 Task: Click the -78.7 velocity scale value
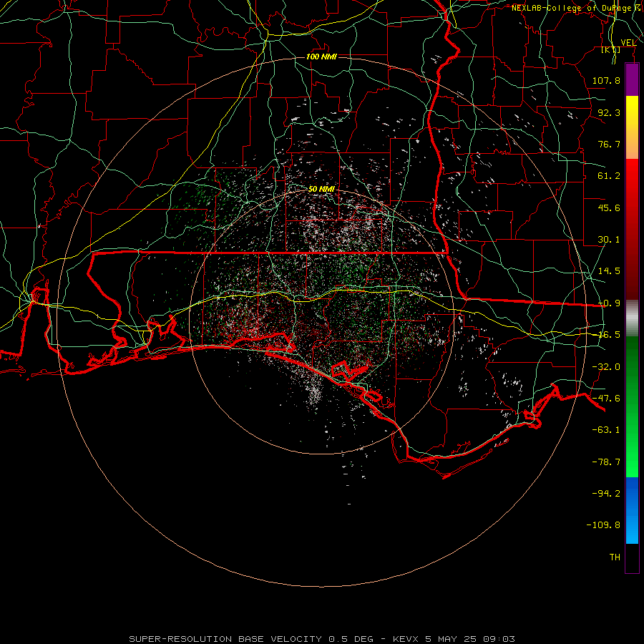(606, 462)
